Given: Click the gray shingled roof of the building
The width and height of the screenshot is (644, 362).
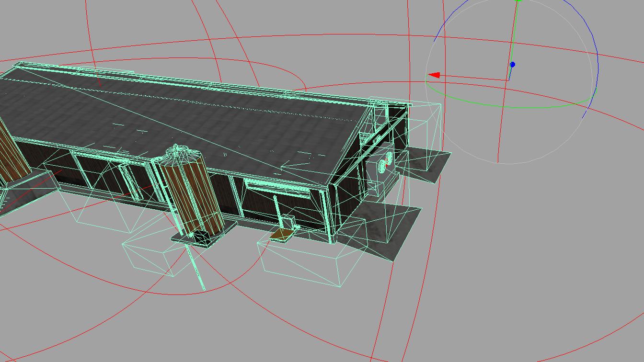Looking at the screenshot, I should click(x=192, y=115).
